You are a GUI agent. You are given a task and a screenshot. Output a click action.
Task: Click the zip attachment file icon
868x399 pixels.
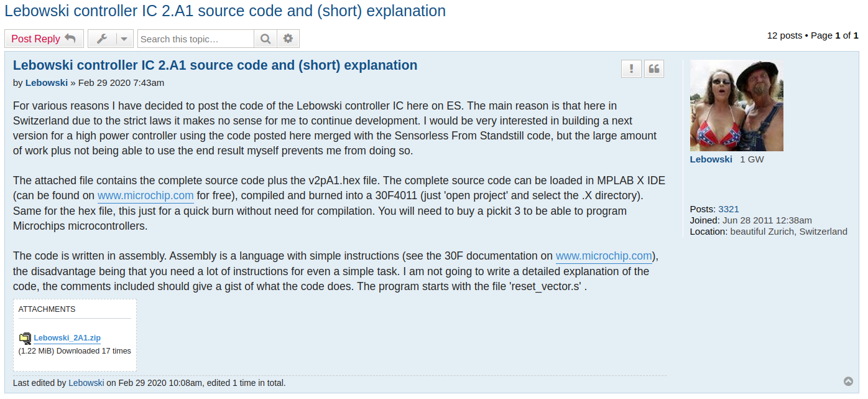click(x=25, y=338)
